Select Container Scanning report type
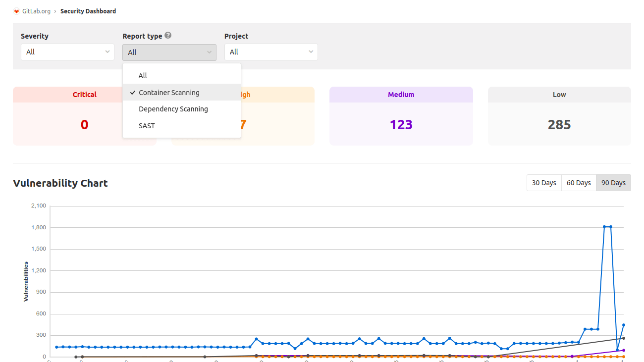The width and height of the screenshot is (644, 362). point(170,92)
